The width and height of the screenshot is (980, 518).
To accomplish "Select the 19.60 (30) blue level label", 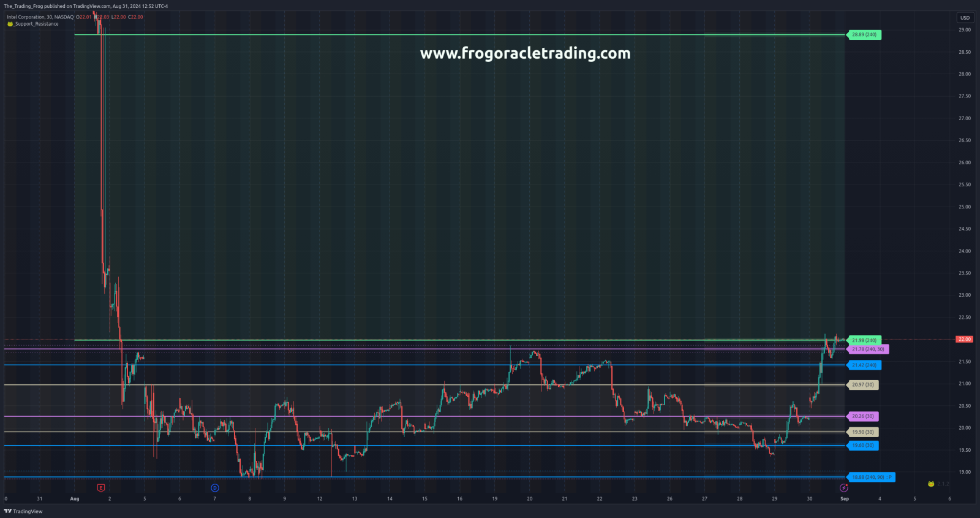I will click(x=862, y=446).
